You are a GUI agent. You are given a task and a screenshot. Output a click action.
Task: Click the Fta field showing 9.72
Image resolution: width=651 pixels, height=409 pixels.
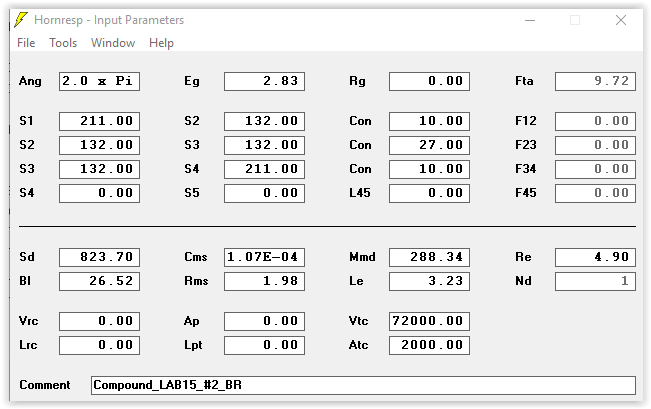point(595,81)
